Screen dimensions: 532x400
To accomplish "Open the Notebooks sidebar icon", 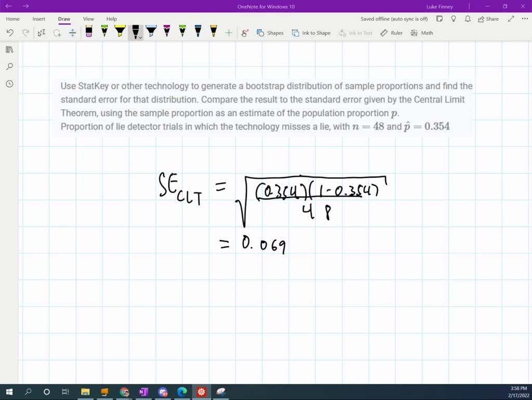I will click(x=9, y=49).
